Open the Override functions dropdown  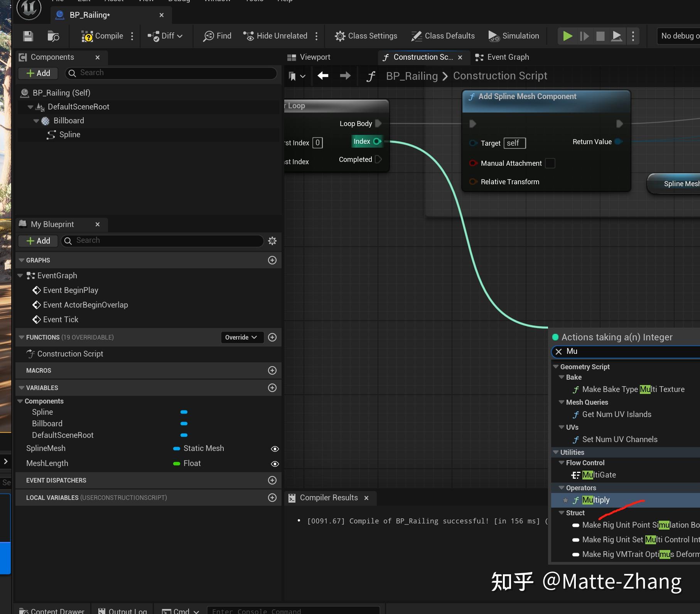pos(241,337)
